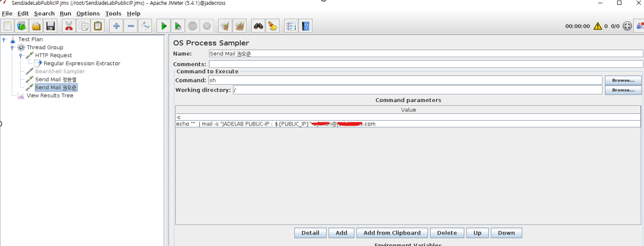This screenshot has width=644, height=246.
Task: Collapse the HTTP Request tree node handle
Action: click(20, 56)
